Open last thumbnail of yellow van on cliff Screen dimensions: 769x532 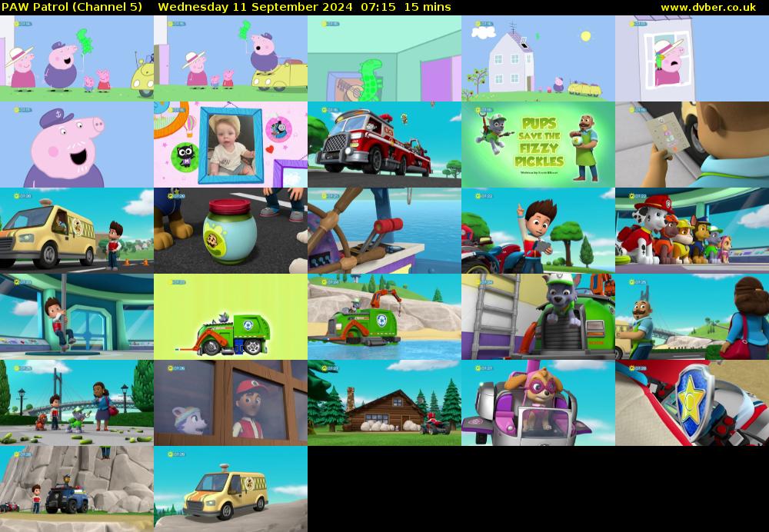231,489
